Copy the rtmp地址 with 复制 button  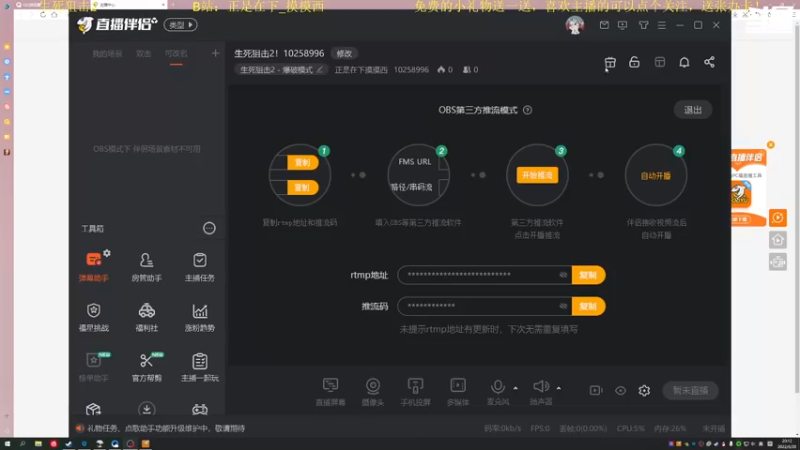click(x=588, y=275)
